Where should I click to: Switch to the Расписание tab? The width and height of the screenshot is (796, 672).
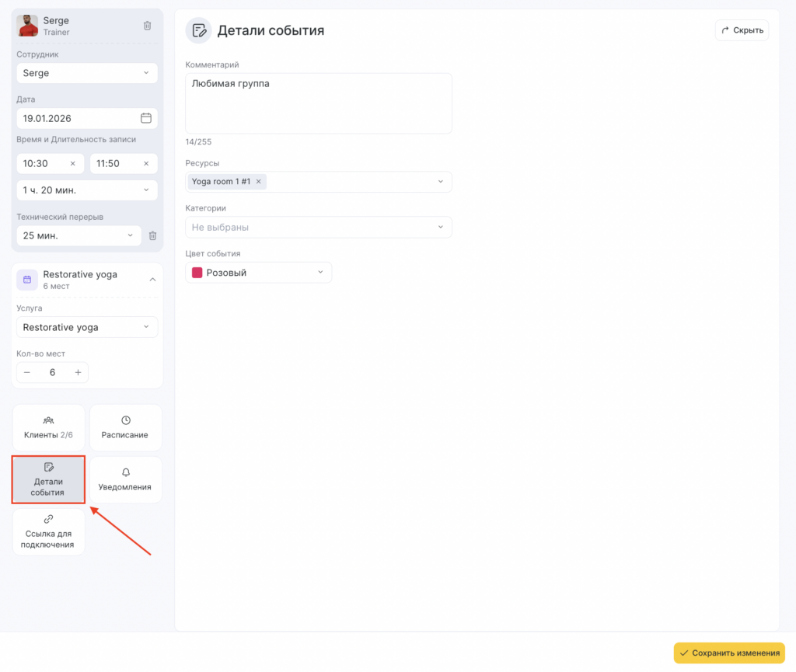tap(125, 427)
